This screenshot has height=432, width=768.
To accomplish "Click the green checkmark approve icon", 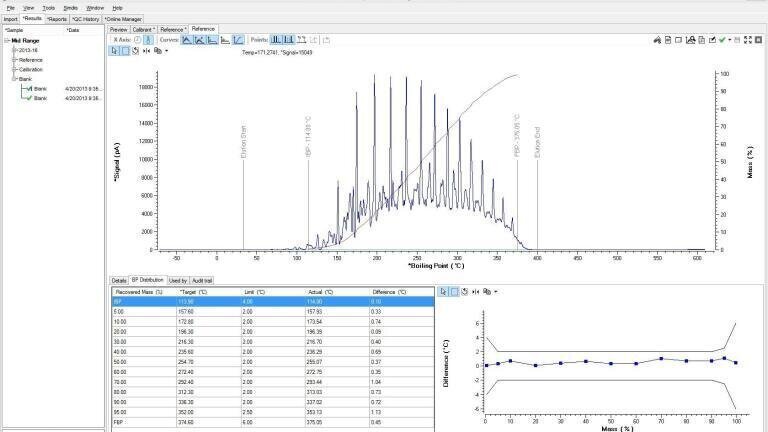I will click(x=722, y=40).
